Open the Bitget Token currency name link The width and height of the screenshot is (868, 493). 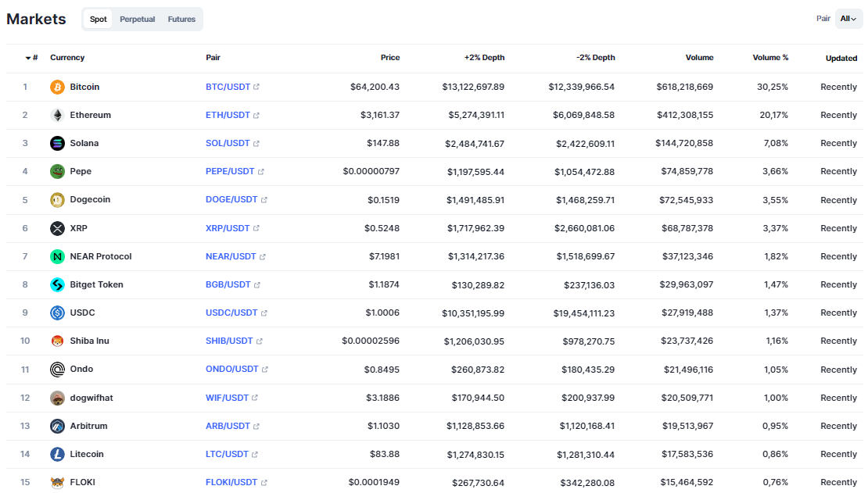pyautogui.click(x=96, y=284)
